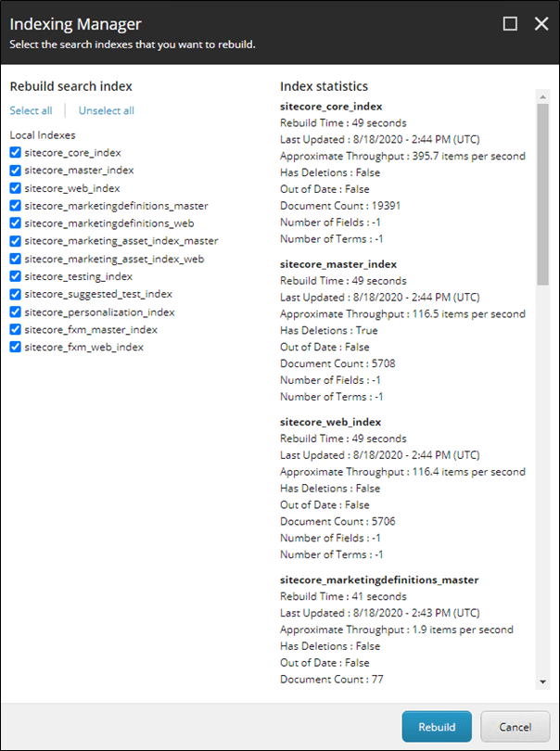Start rebuilding with the Rebuild button
Image resolution: width=560 pixels, height=751 pixels.
[437, 727]
